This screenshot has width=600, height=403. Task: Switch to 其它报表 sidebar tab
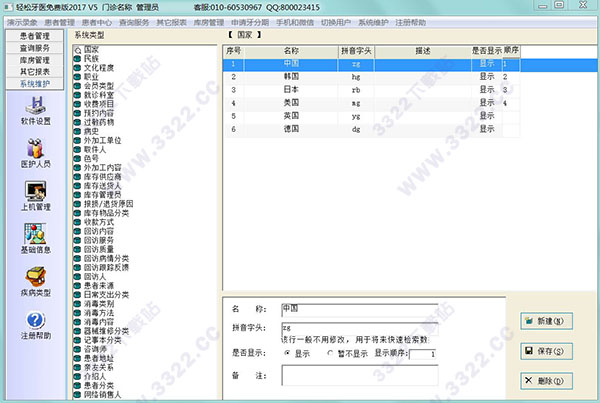(x=35, y=72)
